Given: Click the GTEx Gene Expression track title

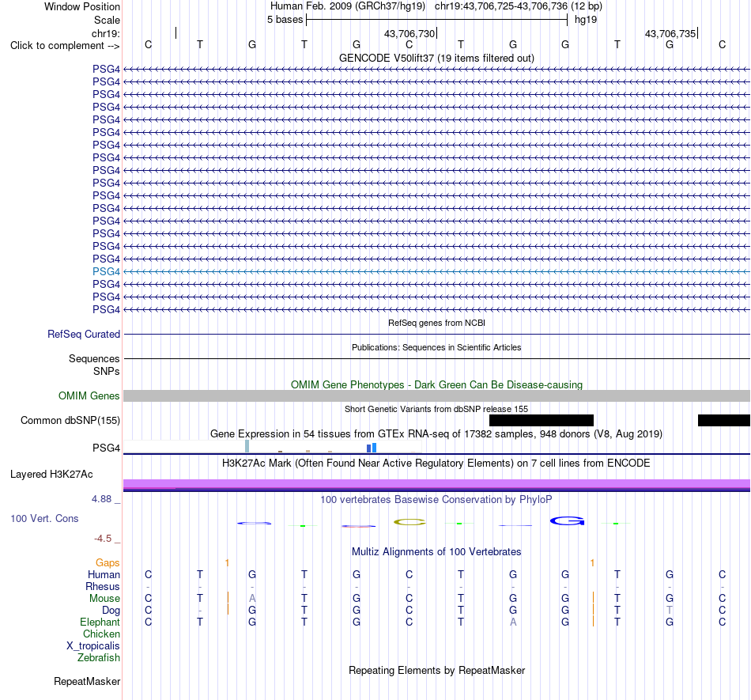Looking at the screenshot, I should (x=436, y=433).
